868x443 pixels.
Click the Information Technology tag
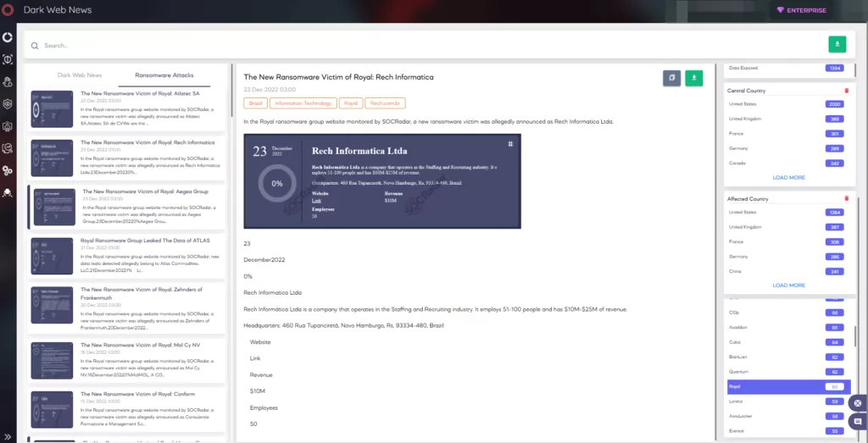(304, 102)
